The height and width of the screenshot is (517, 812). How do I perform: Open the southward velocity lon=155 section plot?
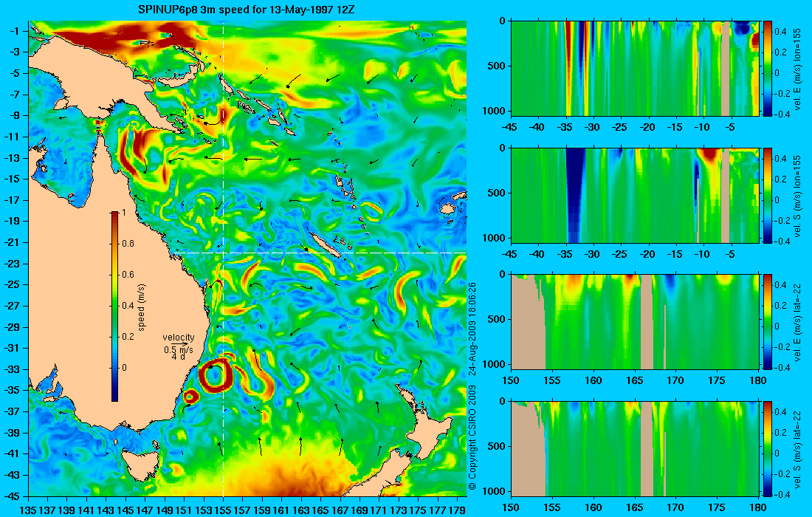(x=635, y=195)
